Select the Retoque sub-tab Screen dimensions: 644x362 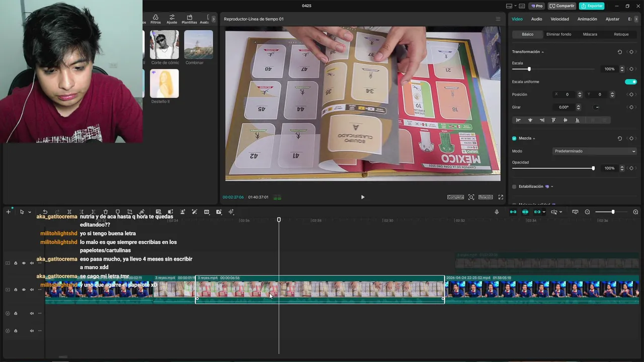pyautogui.click(x=621, y=34)
